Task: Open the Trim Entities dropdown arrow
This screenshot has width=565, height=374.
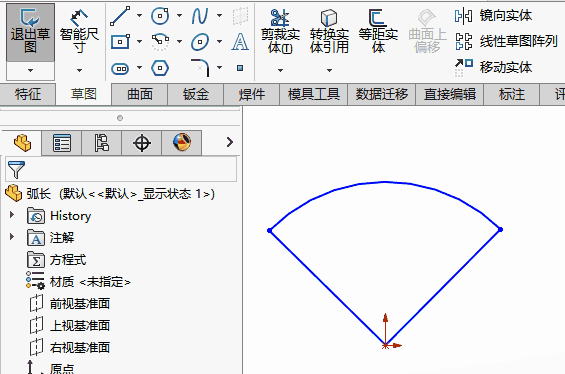Action: (280, 71)
